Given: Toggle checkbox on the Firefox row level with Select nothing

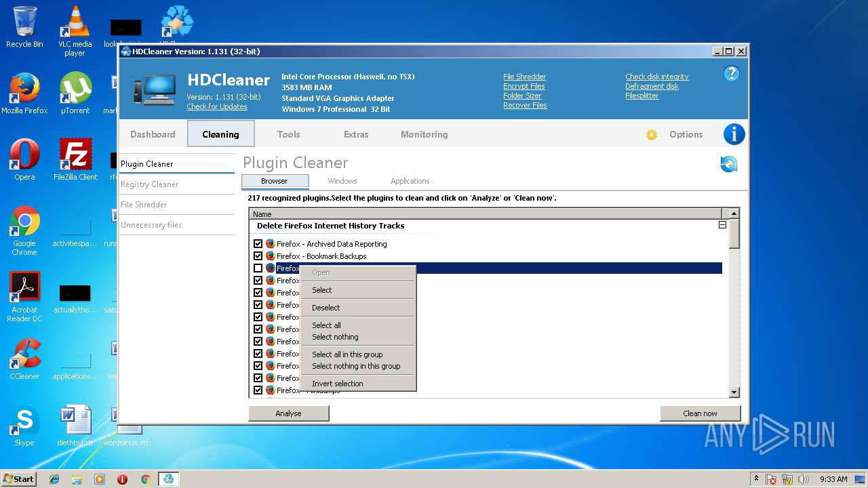Looking at the screenshot, I should (258, 342).
